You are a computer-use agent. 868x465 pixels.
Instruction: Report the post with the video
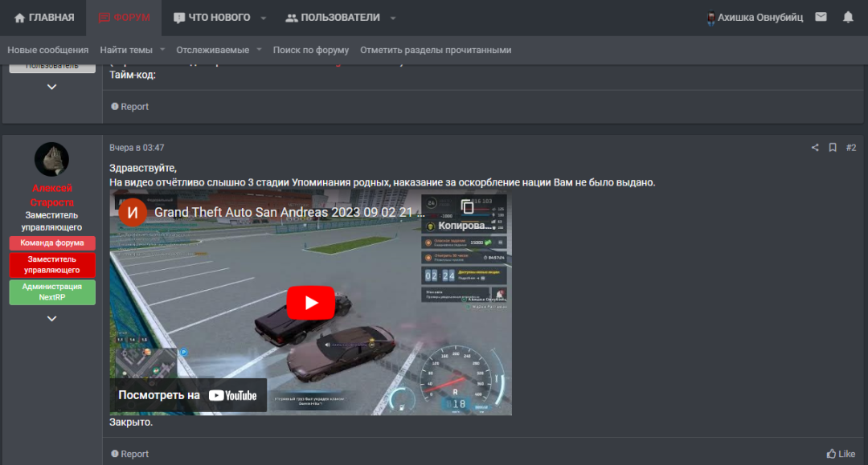[x=129, y=454]
